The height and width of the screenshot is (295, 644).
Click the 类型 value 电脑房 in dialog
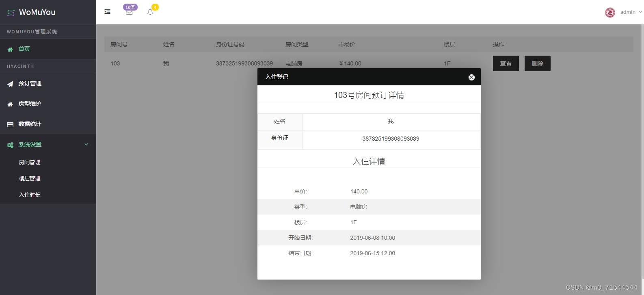click(359, 207)
